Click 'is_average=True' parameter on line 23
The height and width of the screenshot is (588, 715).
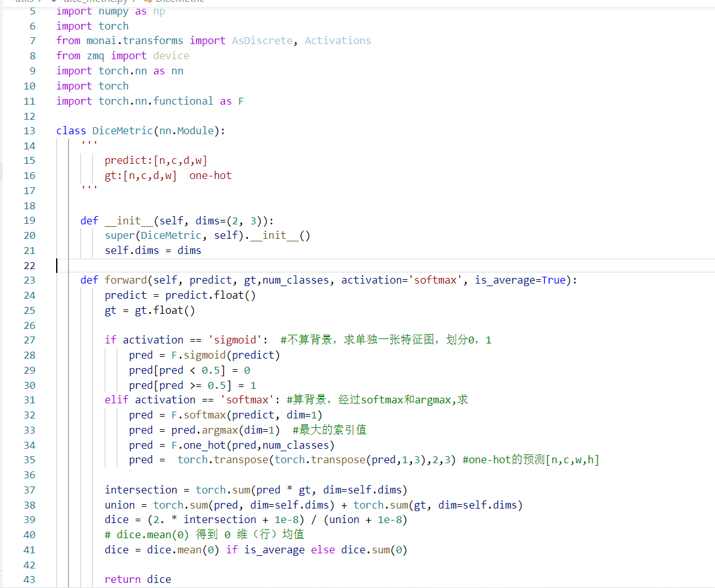click(520, 280)
